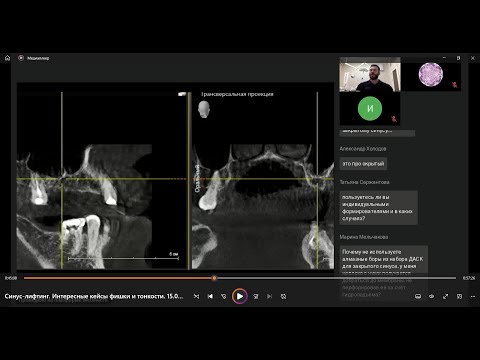This screenshot has height=360, width=480.
Task: Skip forward thirty seconds
Action: pyautogui.click(x=256, y=296)
